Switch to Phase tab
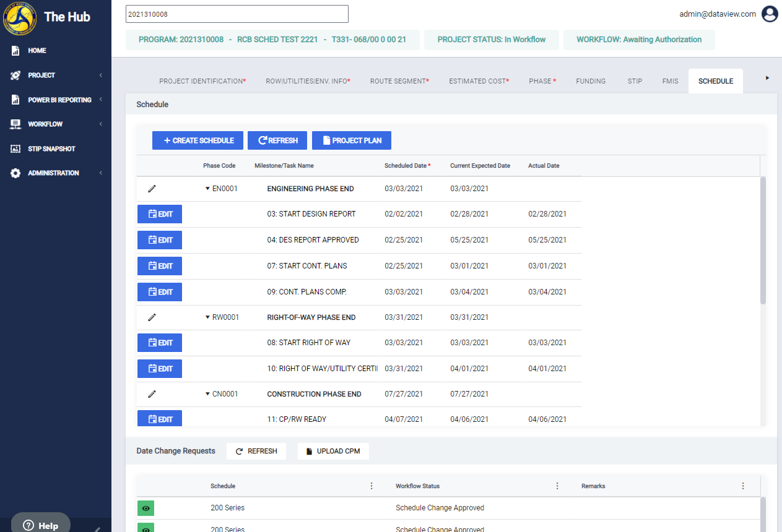The height and width of the screenshot is (532, 782). (x=542, y=81)
